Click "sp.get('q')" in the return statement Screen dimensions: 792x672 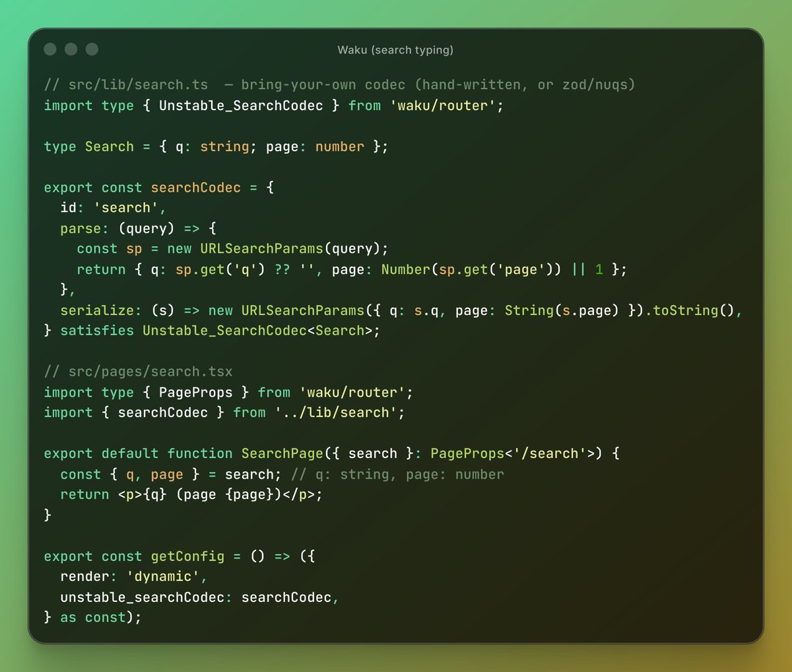(220, 269)
